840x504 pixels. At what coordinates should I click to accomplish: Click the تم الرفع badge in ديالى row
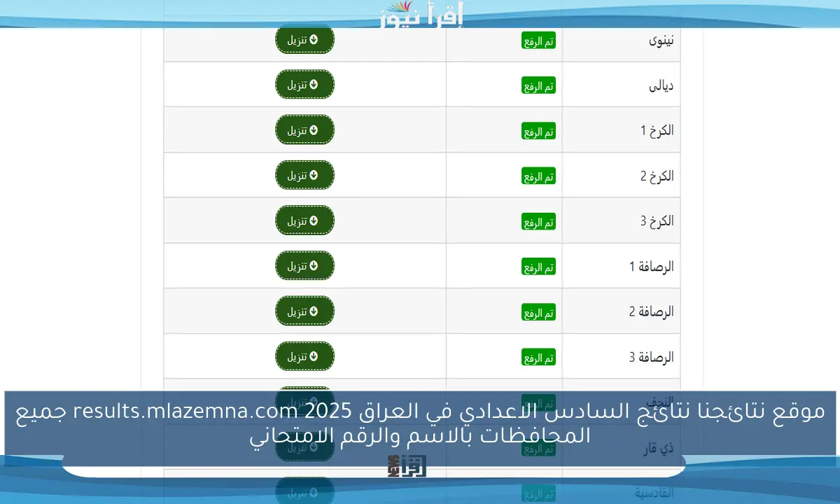(x=539, y=85)
